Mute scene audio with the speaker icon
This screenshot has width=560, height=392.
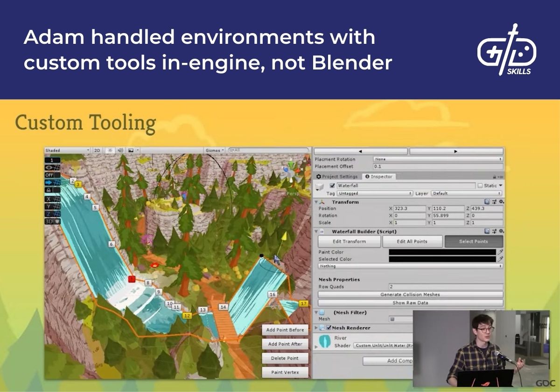point(120,150)
